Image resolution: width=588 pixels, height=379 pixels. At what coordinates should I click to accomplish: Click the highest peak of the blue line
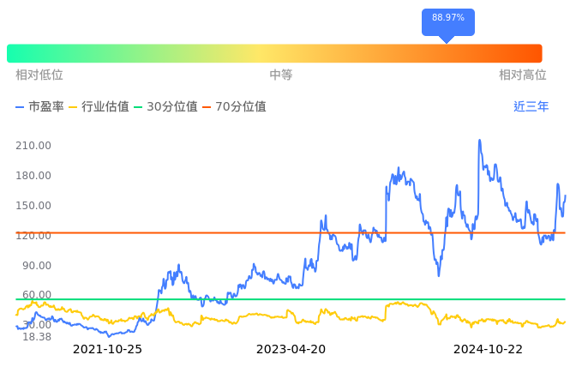pyautogui.click(x=479, y=141)
